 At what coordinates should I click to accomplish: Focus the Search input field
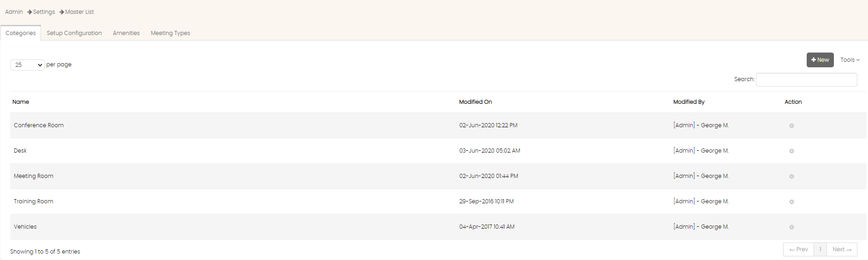(x=807, y=80)
